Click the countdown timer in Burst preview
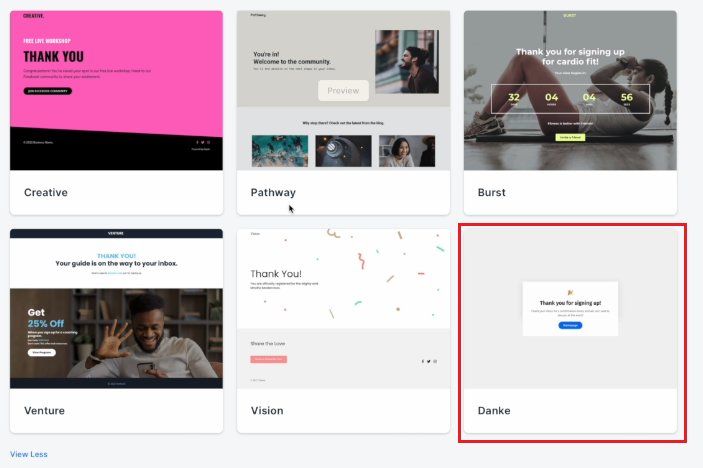 pos(570,99)
